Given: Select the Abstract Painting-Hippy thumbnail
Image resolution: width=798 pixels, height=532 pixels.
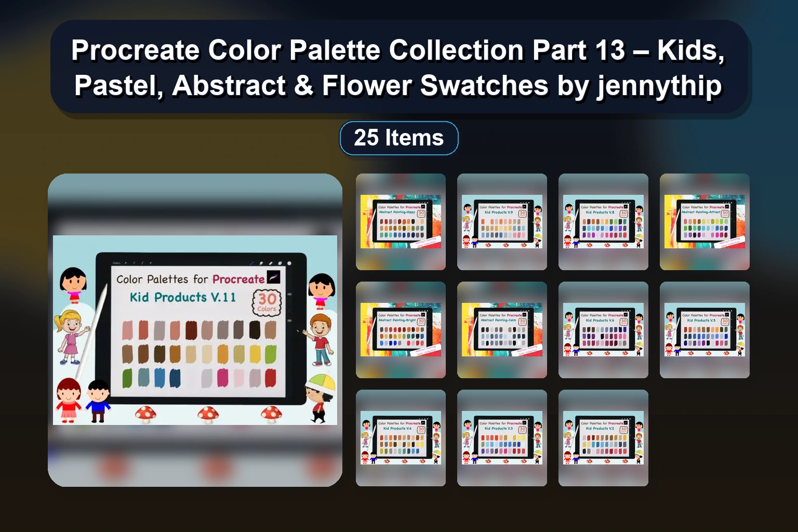Looking at the screenshot, I should (401, 222).
